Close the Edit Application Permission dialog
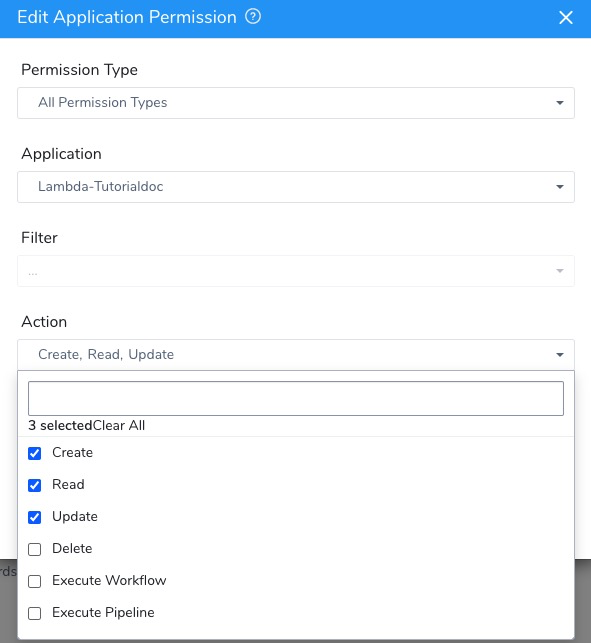The image size is (591, 643). 566,17
